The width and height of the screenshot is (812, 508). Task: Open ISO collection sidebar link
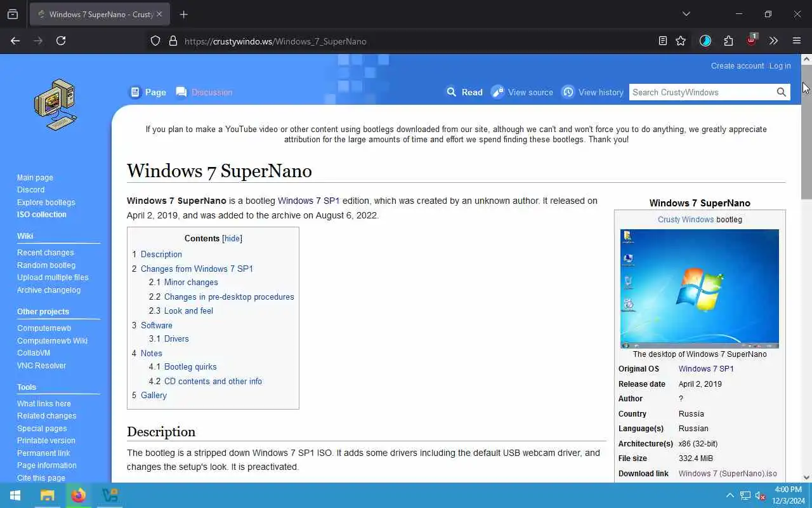pos(41,215)
